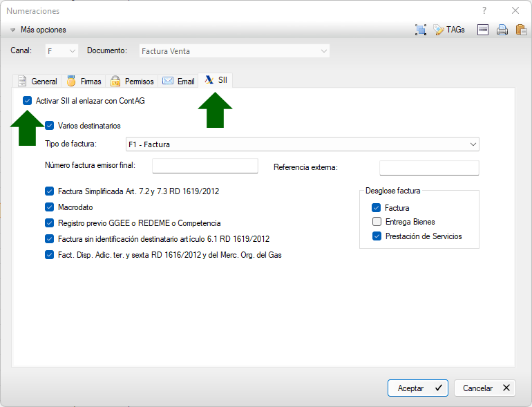
Task: Click the help question mark icon
Action: [484, 10]
